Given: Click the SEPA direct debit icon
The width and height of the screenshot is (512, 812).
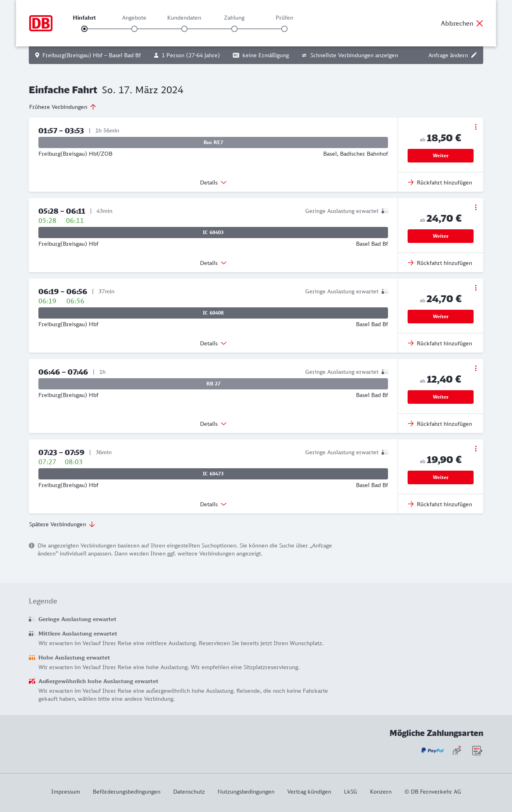Looking at the screenshot, I should 477,750.
